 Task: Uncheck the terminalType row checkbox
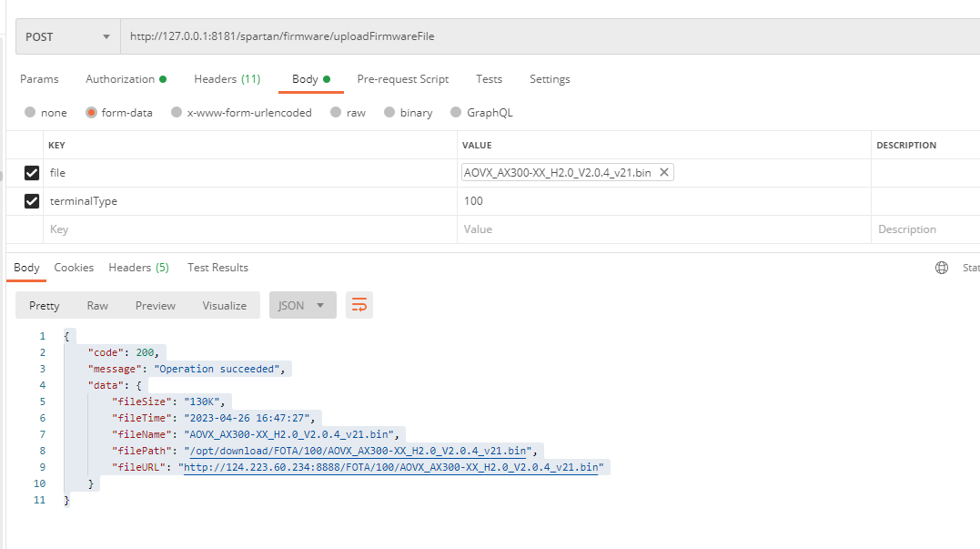tap(32, 201)
